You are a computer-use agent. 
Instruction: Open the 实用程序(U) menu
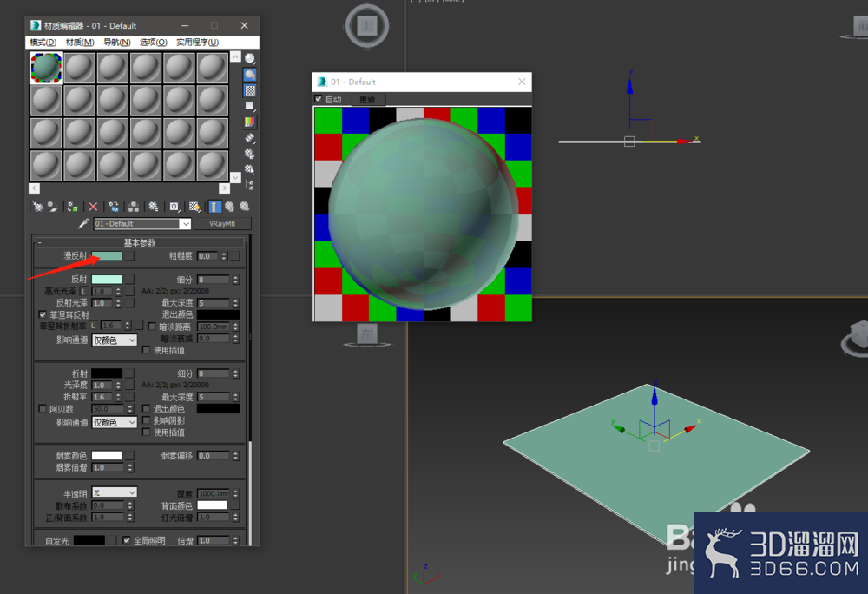coord(198,42)
